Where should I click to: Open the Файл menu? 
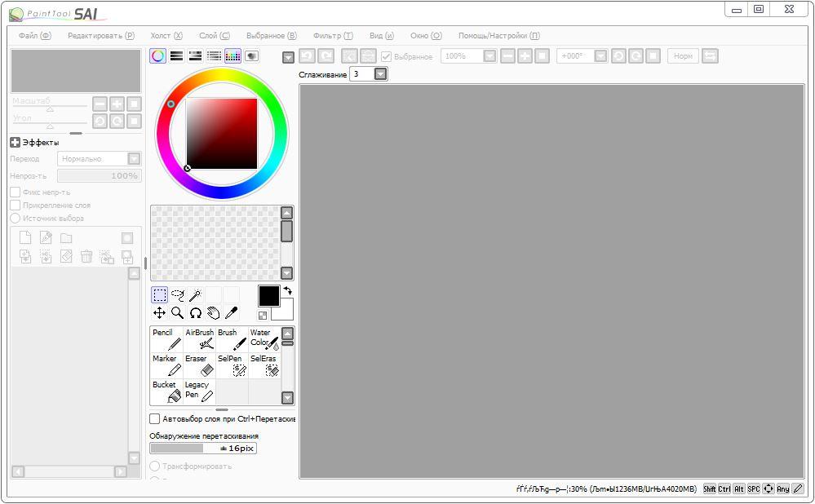35,36
